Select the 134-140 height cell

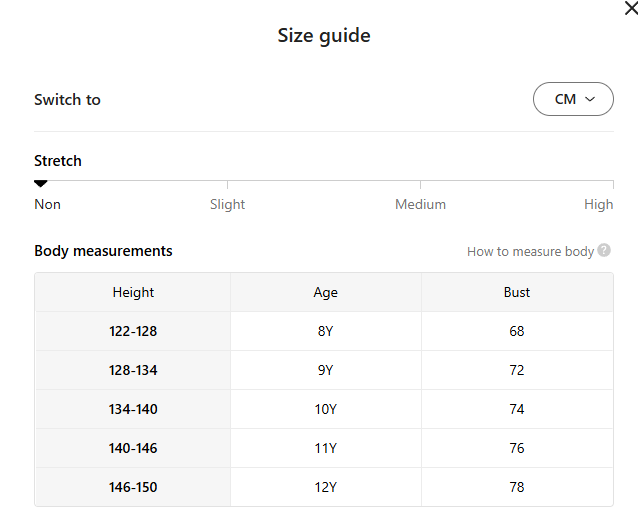pyautogui.click(x=133, y=409)
